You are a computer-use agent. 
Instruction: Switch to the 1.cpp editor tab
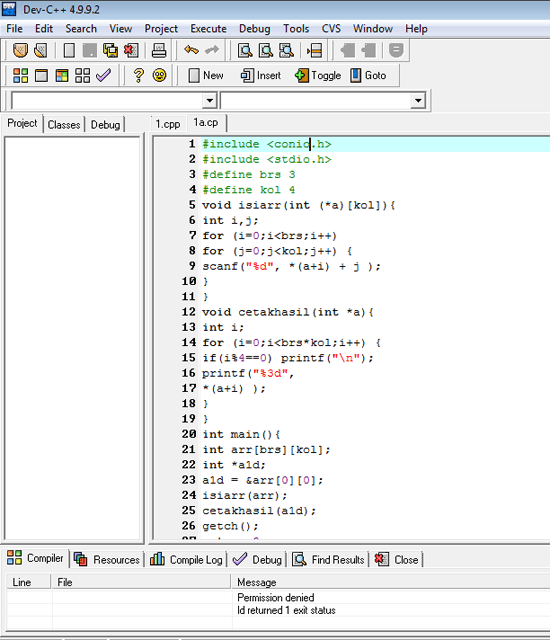(168, 124)
